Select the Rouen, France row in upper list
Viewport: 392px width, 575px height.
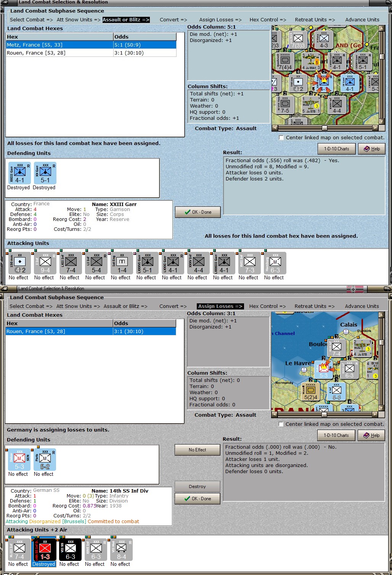(91, 53)
